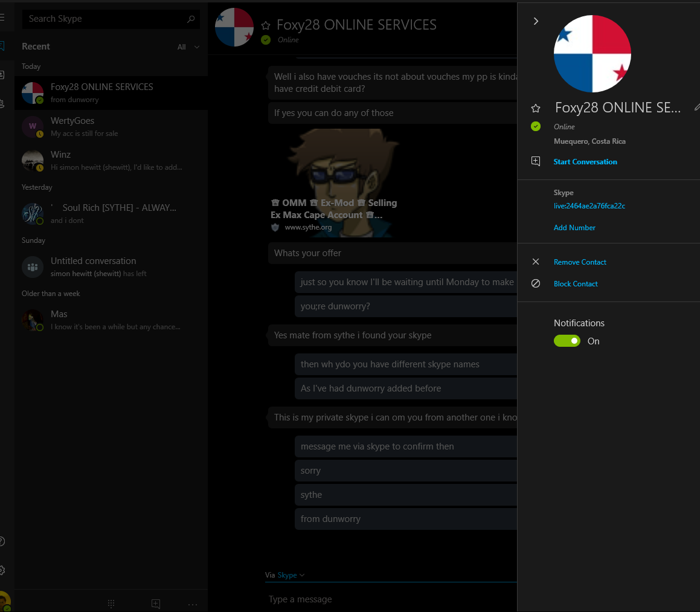Click the Start Conversation plus-chat icon
The height and width of the screenshot is (612, 700).
click(x=536, y=161)
